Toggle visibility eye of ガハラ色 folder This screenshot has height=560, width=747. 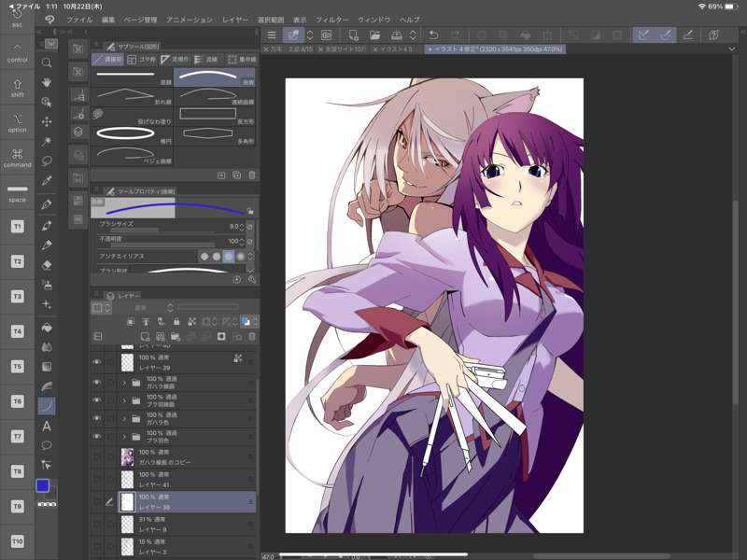click(97, 418)
